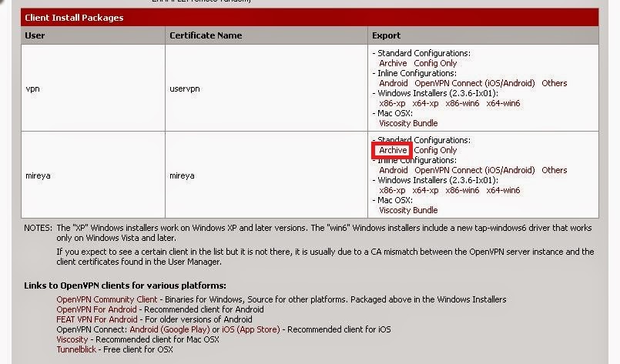This screenshot has height=364, width=620.
Task: Download Archive for user mireya
Action: click(393, 150)
